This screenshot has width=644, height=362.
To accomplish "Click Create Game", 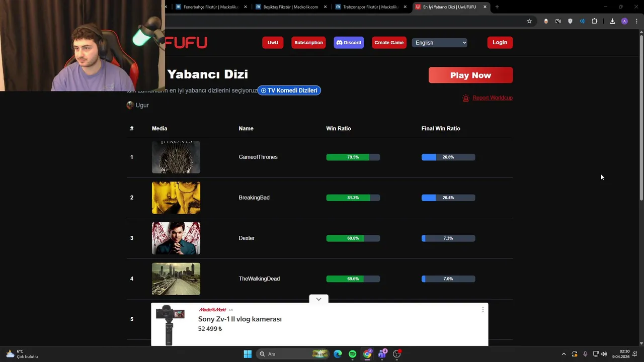I will click(x=389, y=43).
